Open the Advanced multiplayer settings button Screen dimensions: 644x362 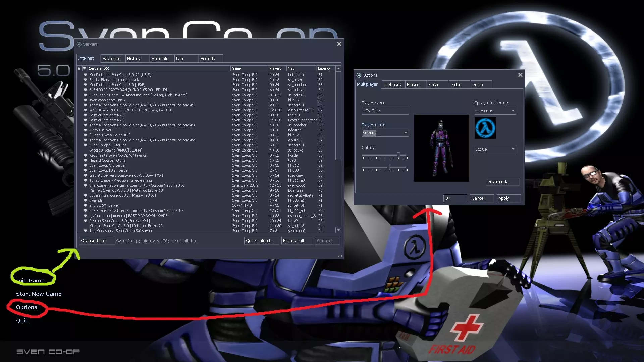coord(502,182)
